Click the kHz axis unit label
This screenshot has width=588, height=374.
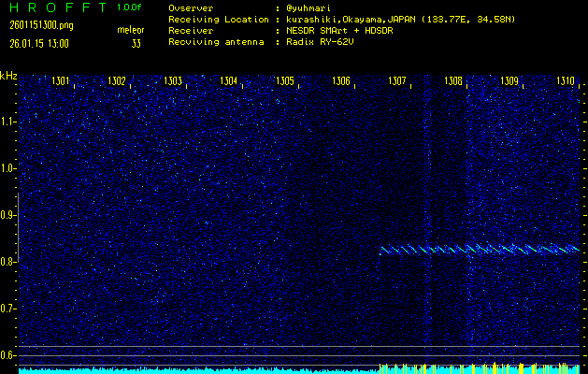[x=8, y=76]
